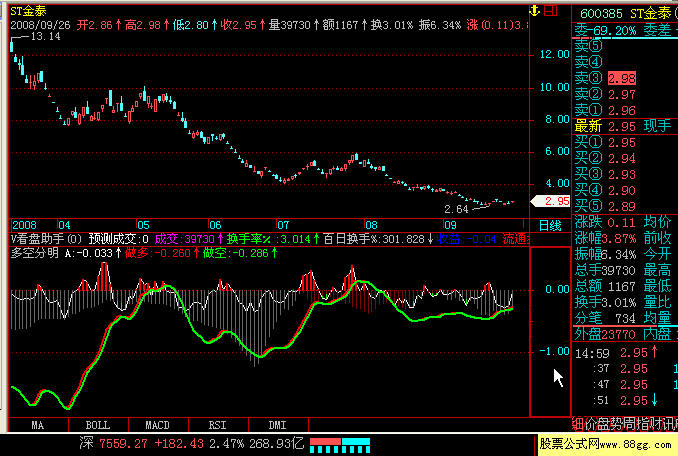
Task: Click the 深 7559.27 index in status bar
Action: pos(113,443)
